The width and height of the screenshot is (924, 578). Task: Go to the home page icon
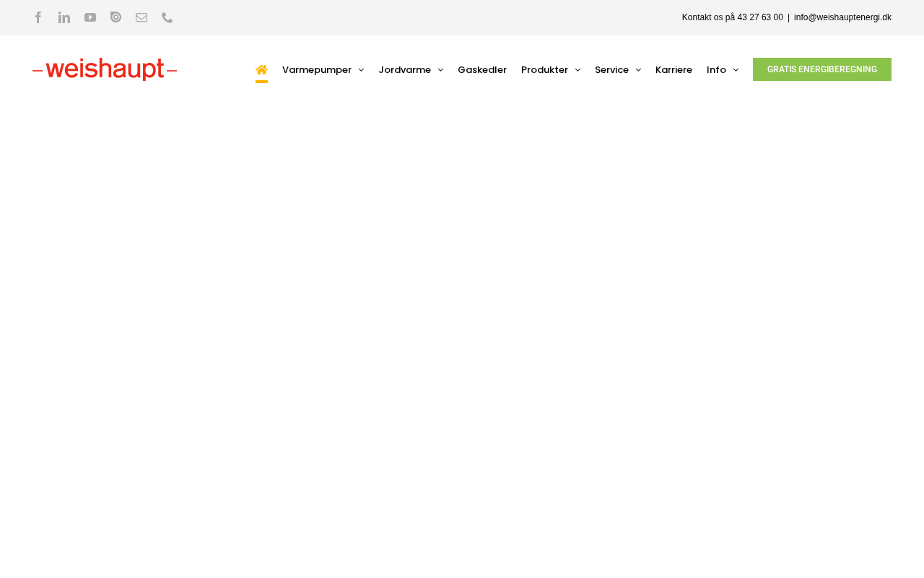(x=261, y=69)
